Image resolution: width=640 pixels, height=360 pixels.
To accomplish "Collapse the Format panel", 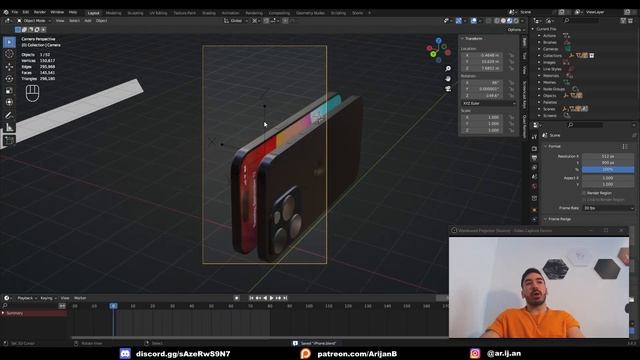I will [546, 146].
